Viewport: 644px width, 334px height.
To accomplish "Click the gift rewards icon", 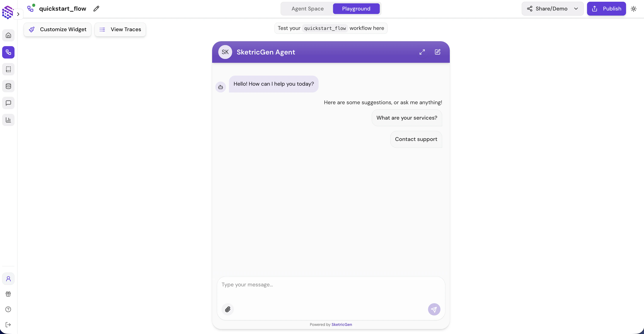I will point(8,294).
